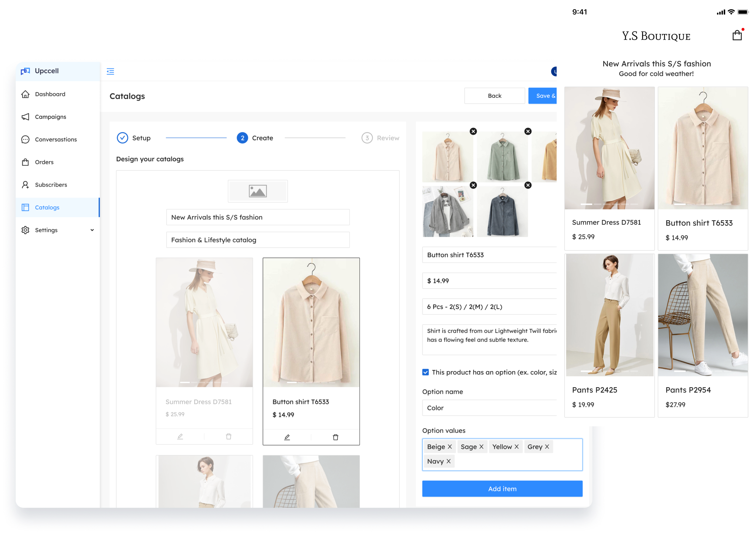Select the navy shirt photo thumbnail

pos(502,211)
